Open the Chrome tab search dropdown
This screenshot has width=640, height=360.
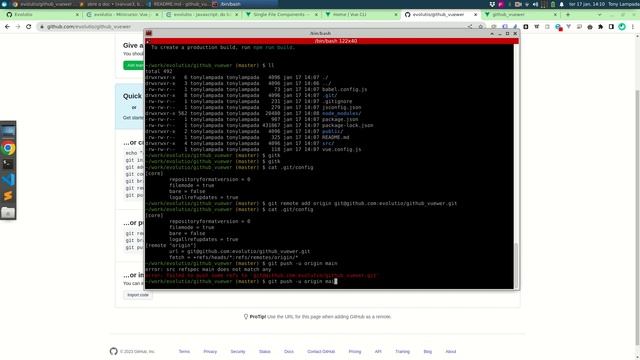(x=599, y=14)
